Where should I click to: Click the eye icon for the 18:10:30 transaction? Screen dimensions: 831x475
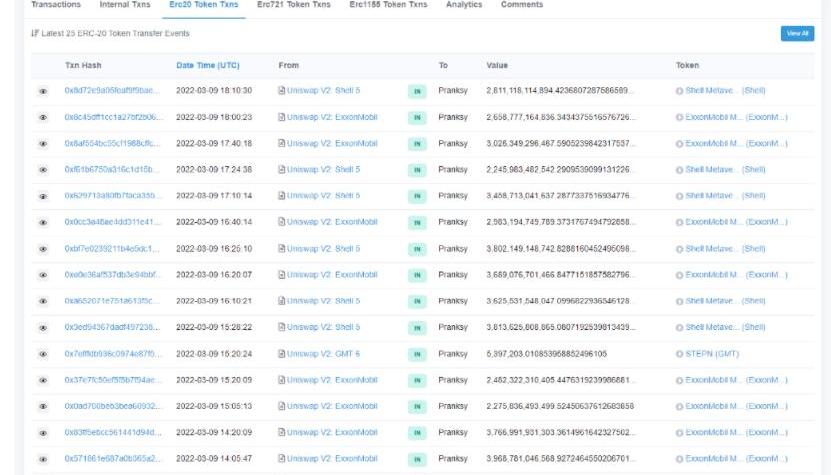[43, 90]
